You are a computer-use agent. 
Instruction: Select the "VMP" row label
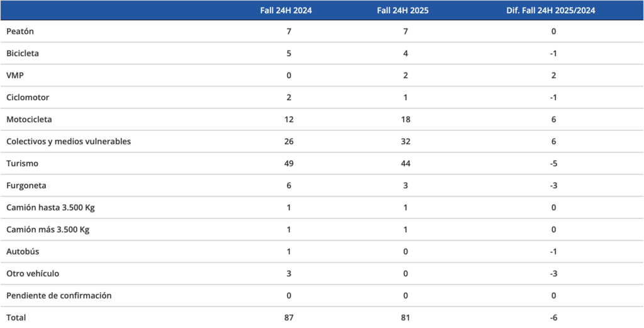tap(15, 76)
